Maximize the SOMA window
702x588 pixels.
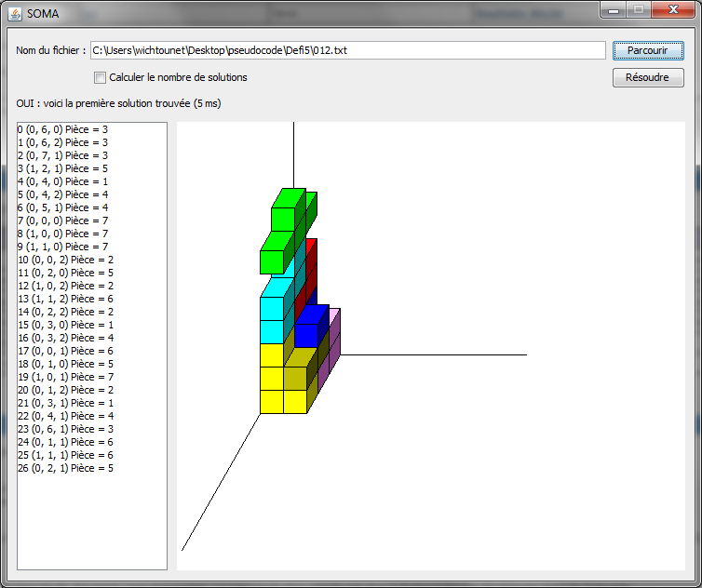[638, 10]
